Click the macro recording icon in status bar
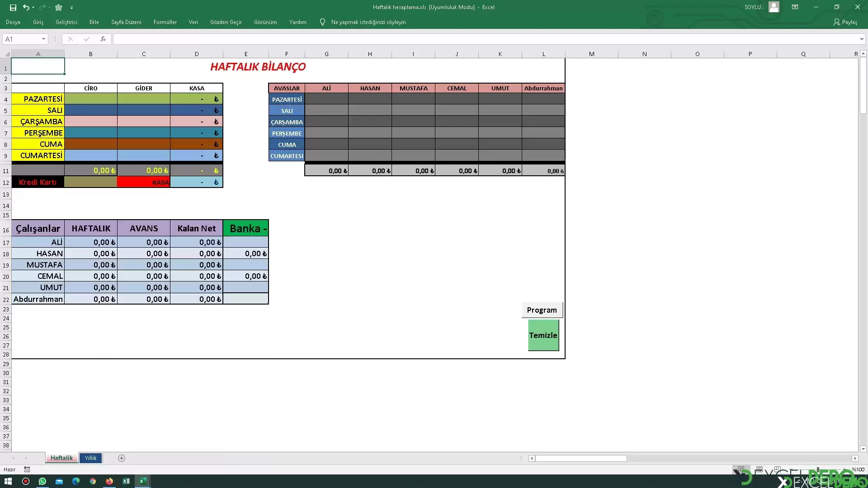The height and width of the screenshot is (488, 868). click(27, 469)
